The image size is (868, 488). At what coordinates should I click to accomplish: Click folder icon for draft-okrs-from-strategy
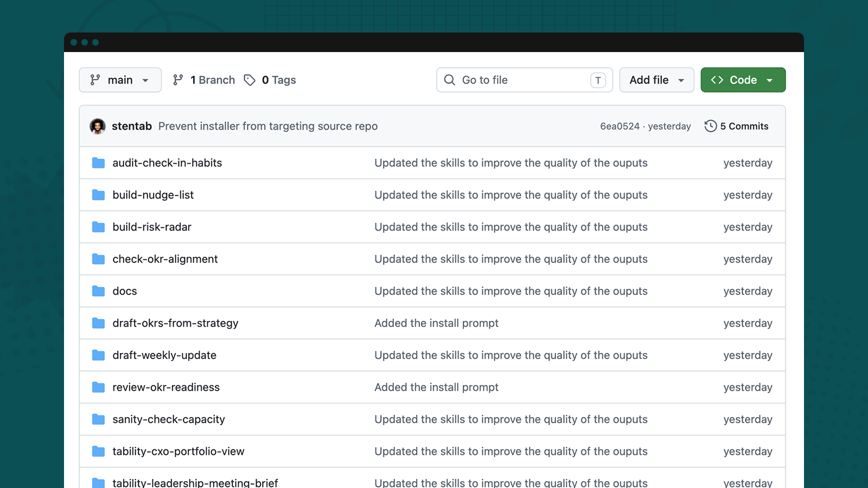click(x=98, y=323)
